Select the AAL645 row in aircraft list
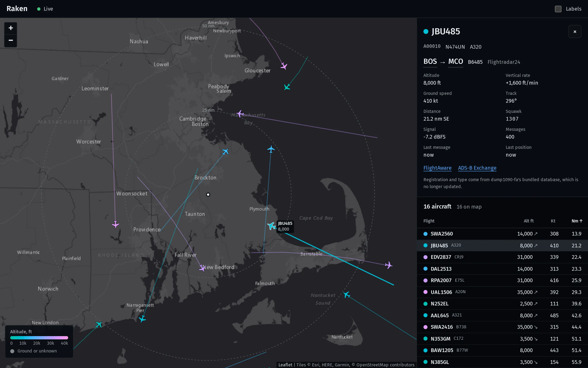Viewport: 588px width, 368px height. tap(502, 315)
